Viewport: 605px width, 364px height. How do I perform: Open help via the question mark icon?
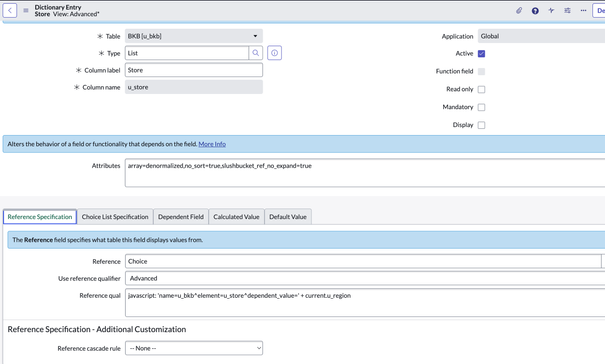tap(535, 11)
